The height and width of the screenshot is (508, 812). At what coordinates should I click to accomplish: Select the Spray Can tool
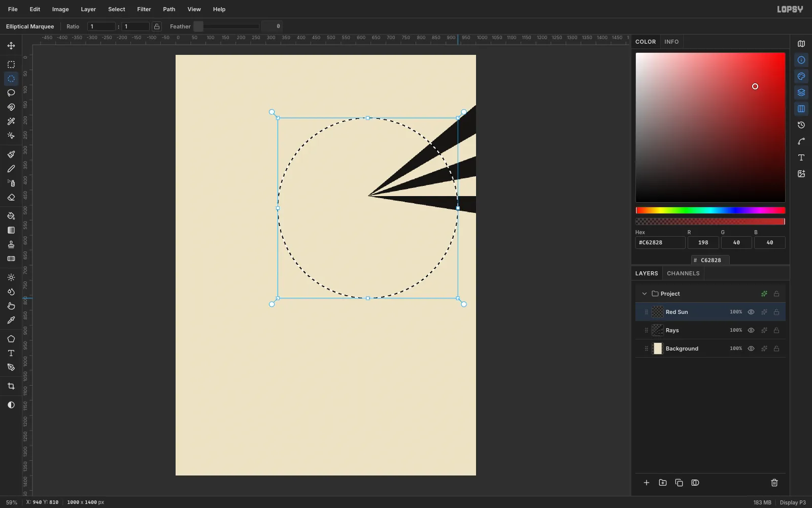11,183
